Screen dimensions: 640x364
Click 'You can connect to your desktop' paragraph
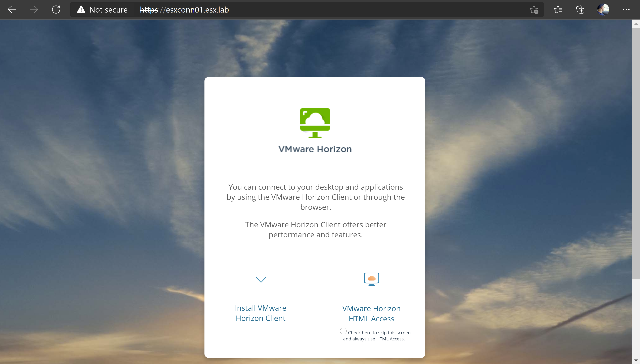click(316, 197)
